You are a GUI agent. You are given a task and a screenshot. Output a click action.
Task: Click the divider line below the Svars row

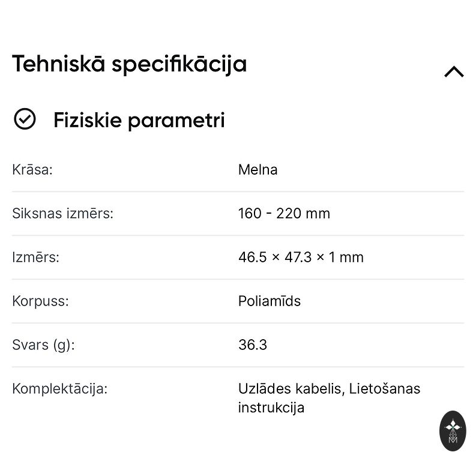click(x=238, y=367)
